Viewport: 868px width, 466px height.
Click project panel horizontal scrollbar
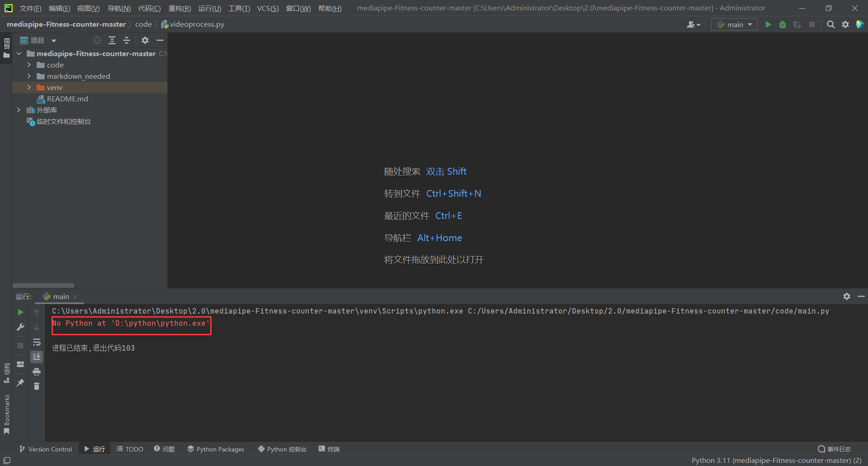[x=43, y=285]
